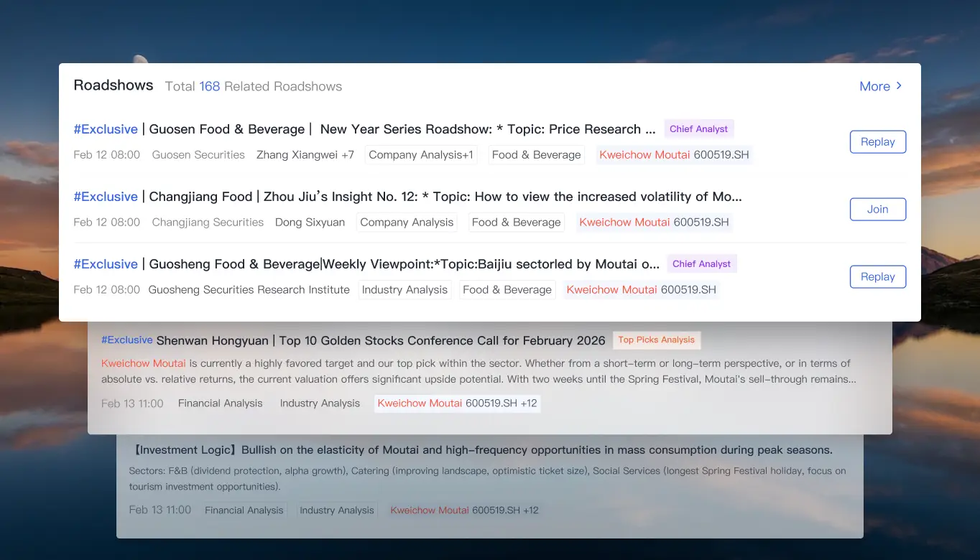Open Shenwan Hongyuan Top 10 Golden Stocks title
This screenshot has width=980, height=560.
[353, 340]
